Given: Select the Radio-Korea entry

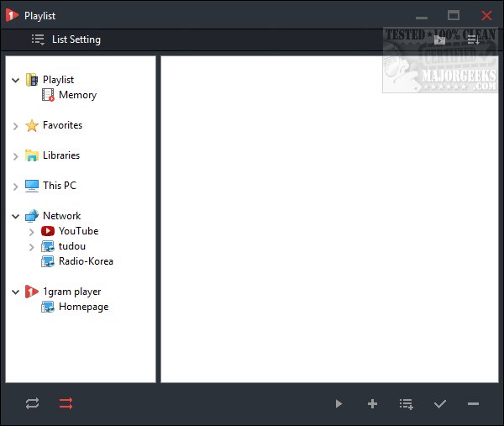Looking at the screenshot, I should (86, 261).
